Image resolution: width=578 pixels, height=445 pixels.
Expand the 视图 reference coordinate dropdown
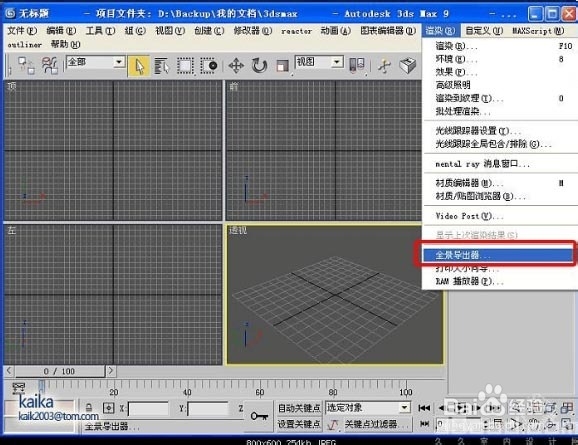[x=319, y=62]
